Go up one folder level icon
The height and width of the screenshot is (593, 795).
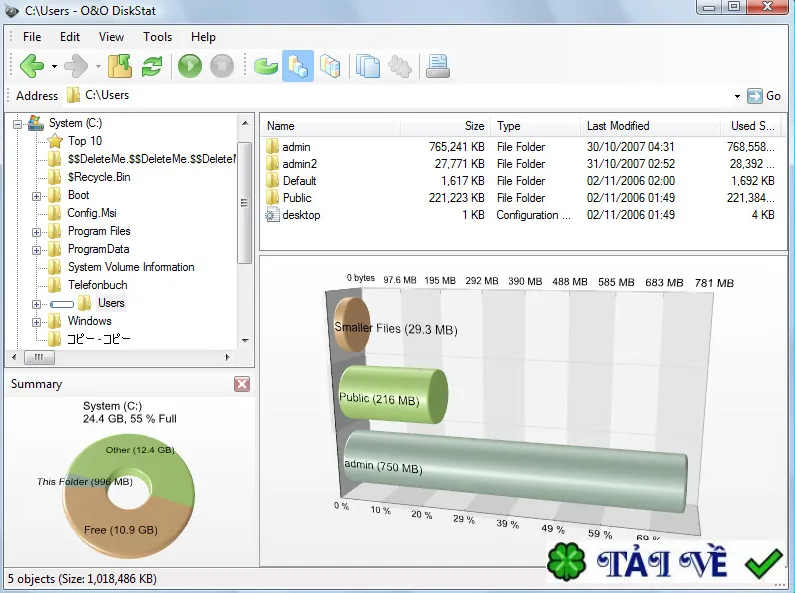pyautogui.click(x=120, y=66)
